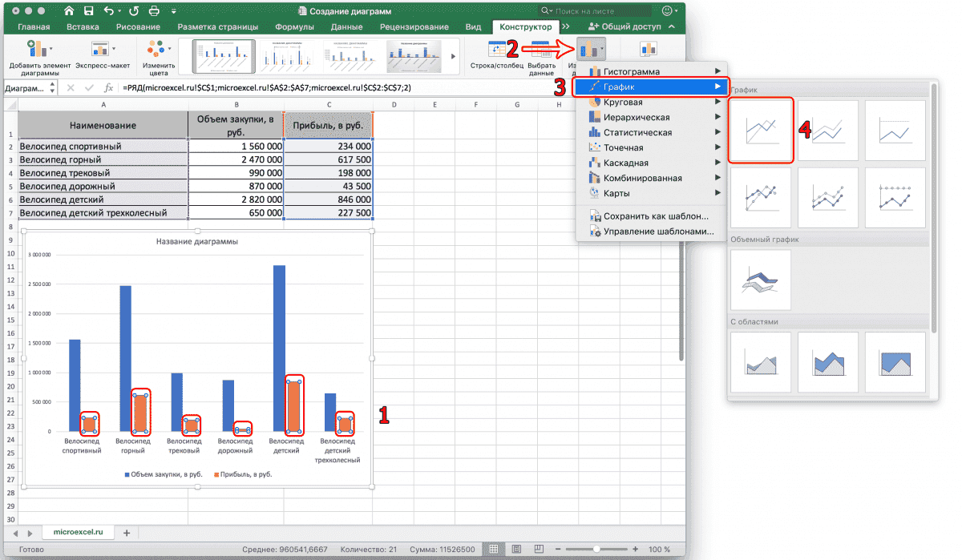
Task: Open the Вставка ribbon tab
Action: tap(83, 27)
